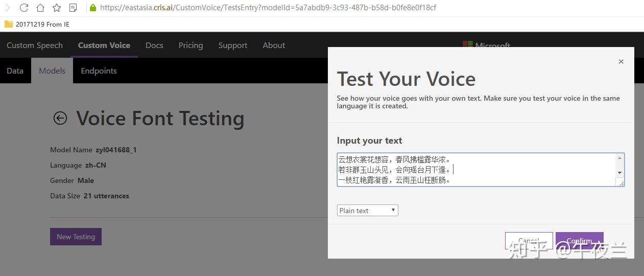Click the text box scroll-down arrow
The height and width of the screenshot is (276, 644).
tap(620, 173)
